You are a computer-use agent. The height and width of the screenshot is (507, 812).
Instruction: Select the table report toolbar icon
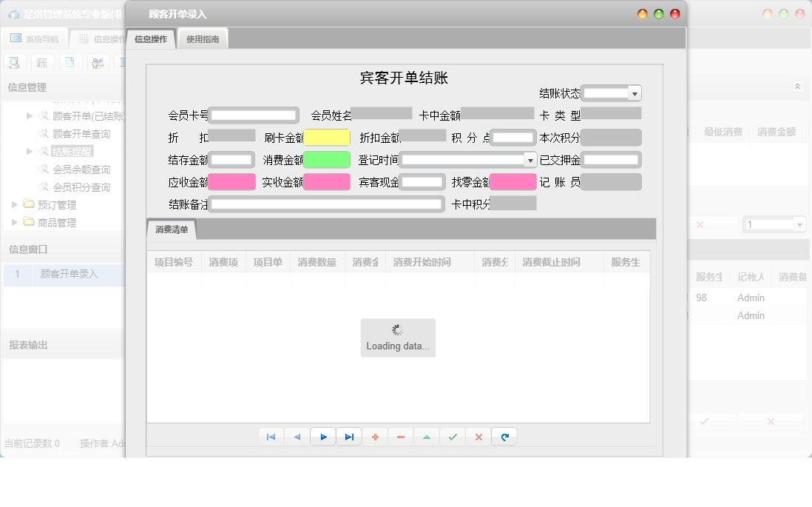41,62
